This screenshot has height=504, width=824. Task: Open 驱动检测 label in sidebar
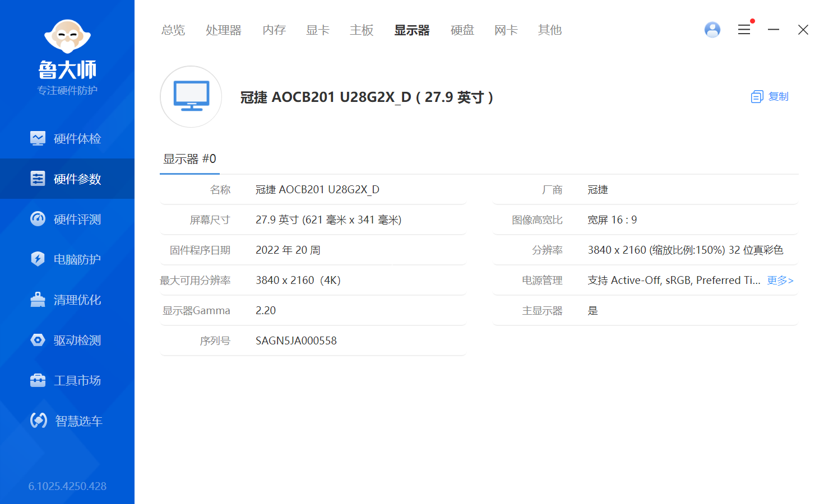[77, 340]
